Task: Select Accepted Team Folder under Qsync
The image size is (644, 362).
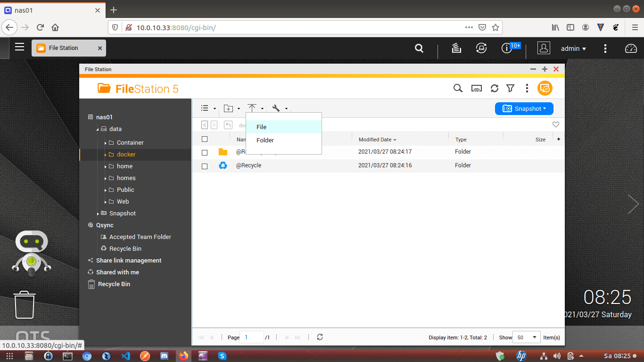Action: [x=140, y=237]
